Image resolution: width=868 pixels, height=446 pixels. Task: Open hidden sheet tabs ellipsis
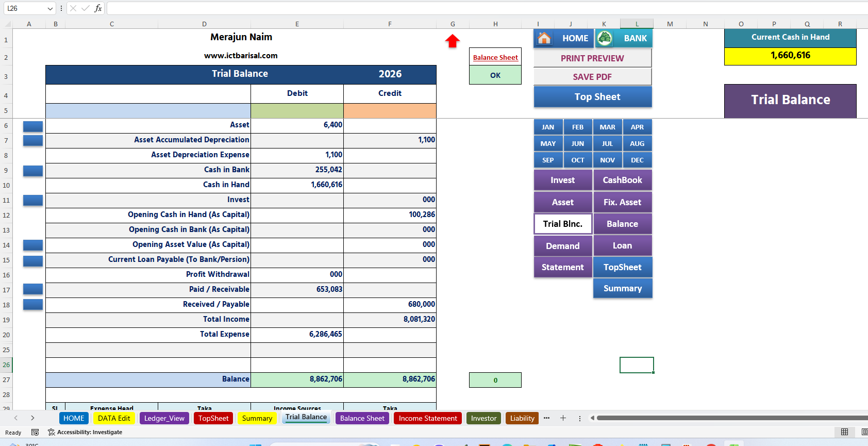click(x=546, y=418)
